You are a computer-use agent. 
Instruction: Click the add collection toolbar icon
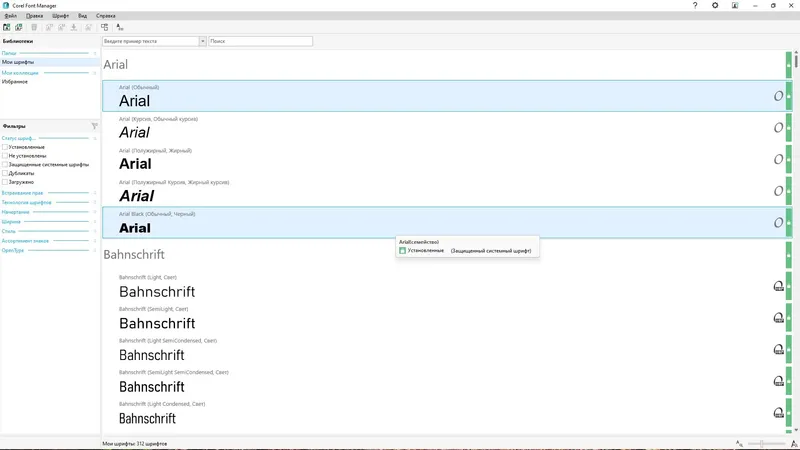pyautogui.click(x=19, y=27)
